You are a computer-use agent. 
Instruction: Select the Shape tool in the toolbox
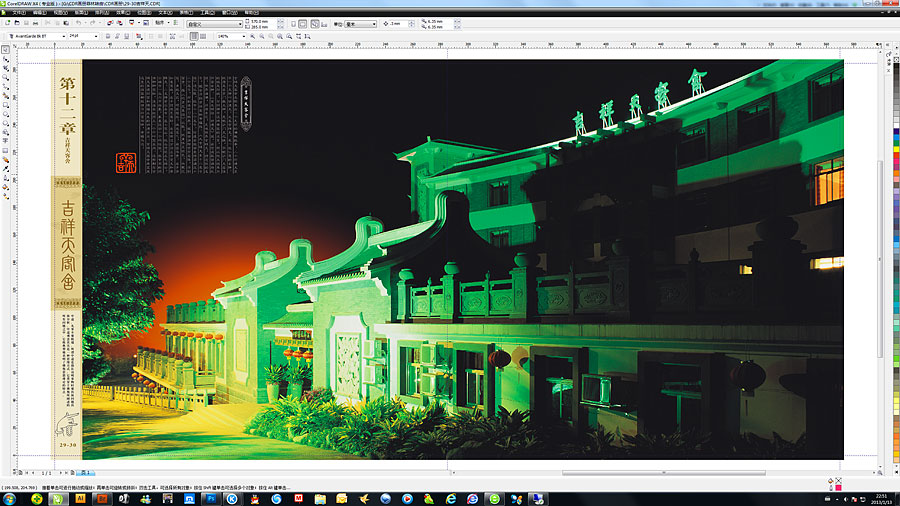[x=6, y=60]
